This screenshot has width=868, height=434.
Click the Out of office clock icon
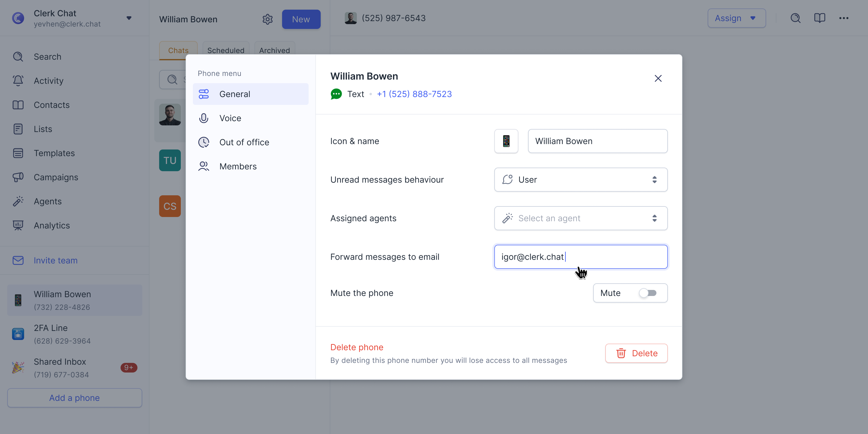click(x=204, y=142)
